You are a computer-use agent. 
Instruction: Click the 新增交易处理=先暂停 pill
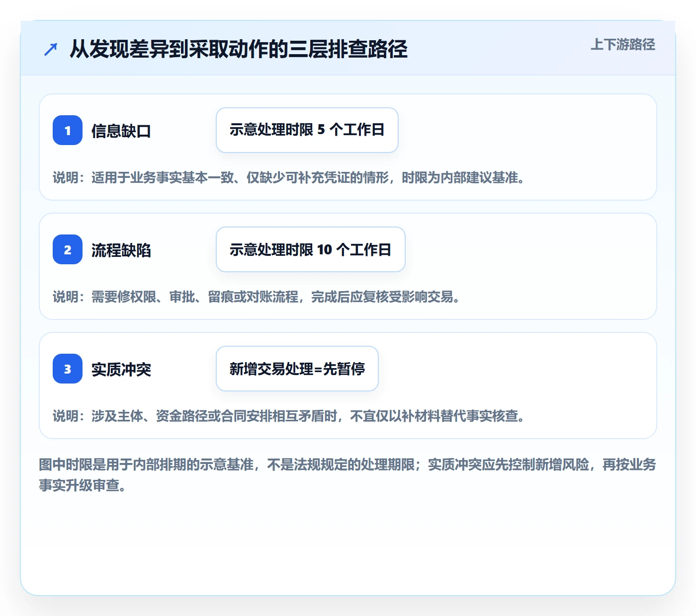(297, 369)
